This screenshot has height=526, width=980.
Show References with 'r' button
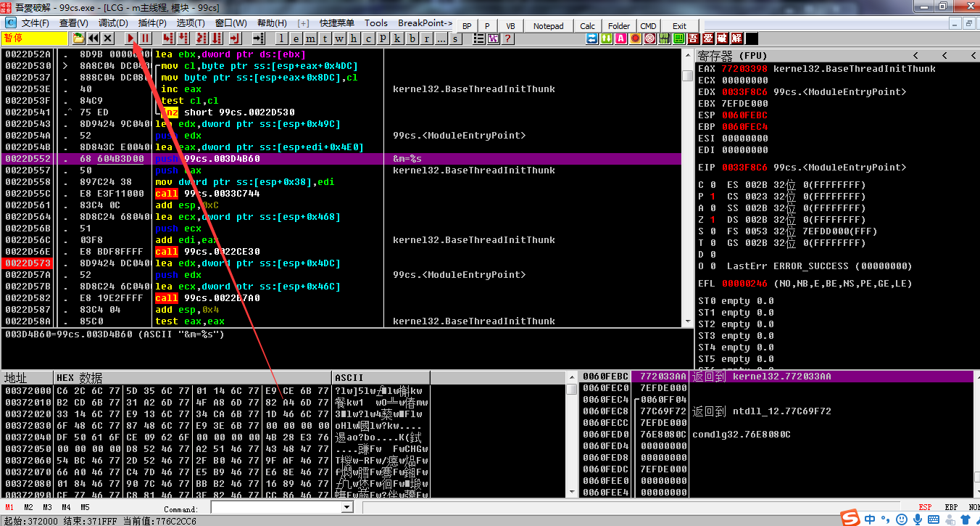click(x=426, y=38)
